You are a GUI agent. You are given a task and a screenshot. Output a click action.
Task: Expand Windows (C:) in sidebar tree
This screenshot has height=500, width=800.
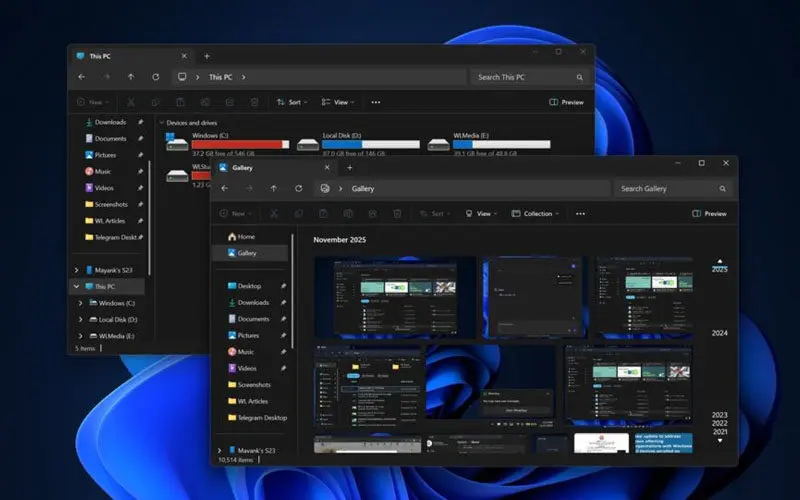80,303
